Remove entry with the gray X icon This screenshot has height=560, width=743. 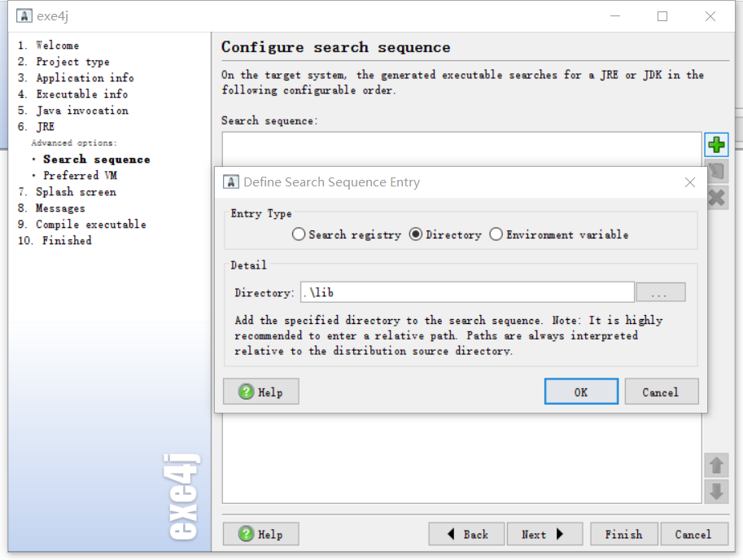[x=717, y=198]
